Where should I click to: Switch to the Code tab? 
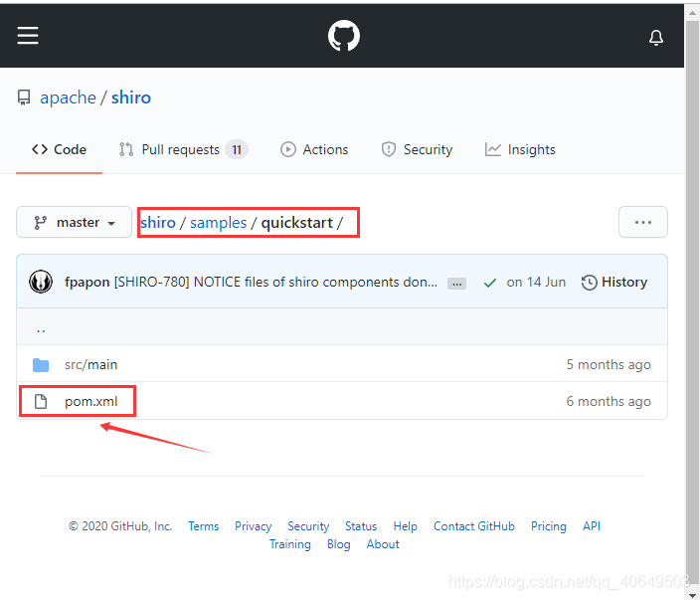click(59, 149)
